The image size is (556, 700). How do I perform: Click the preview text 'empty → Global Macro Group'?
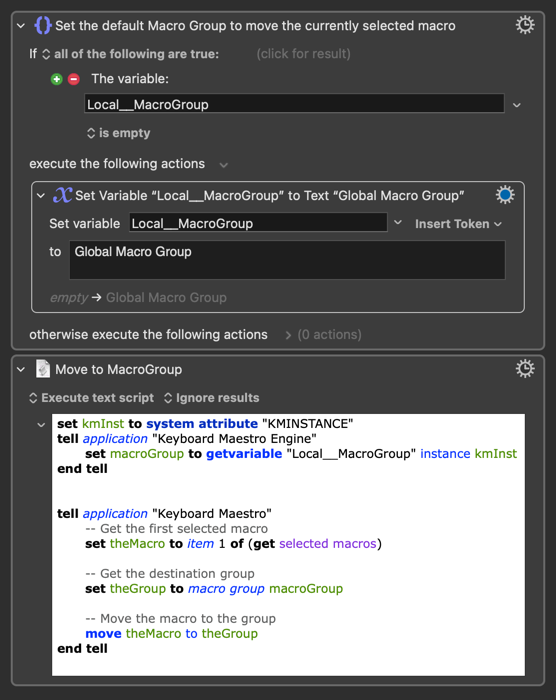point(138,297)
